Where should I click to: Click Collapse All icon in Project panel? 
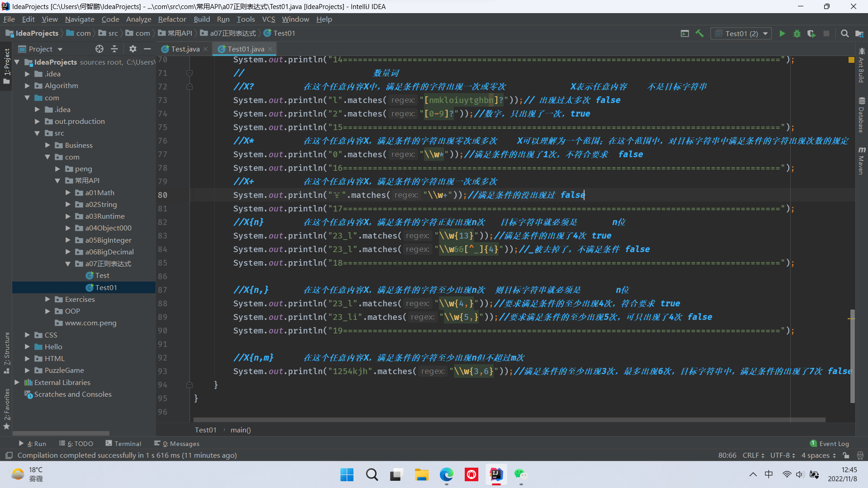point(114,49)
